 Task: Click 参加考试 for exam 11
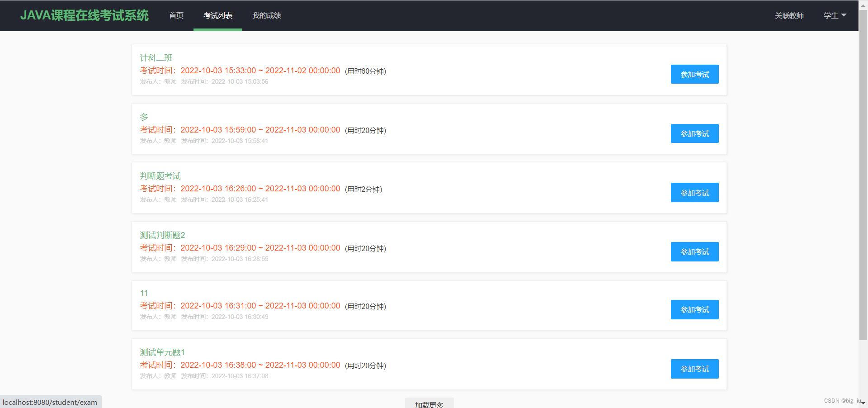click(x=694, y=309)
